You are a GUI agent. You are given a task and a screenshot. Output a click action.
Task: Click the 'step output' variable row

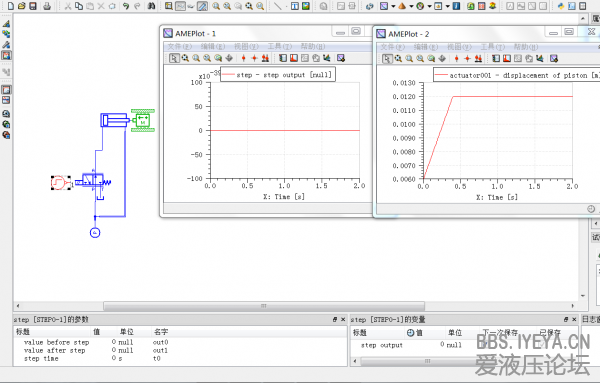click(465, 345)
